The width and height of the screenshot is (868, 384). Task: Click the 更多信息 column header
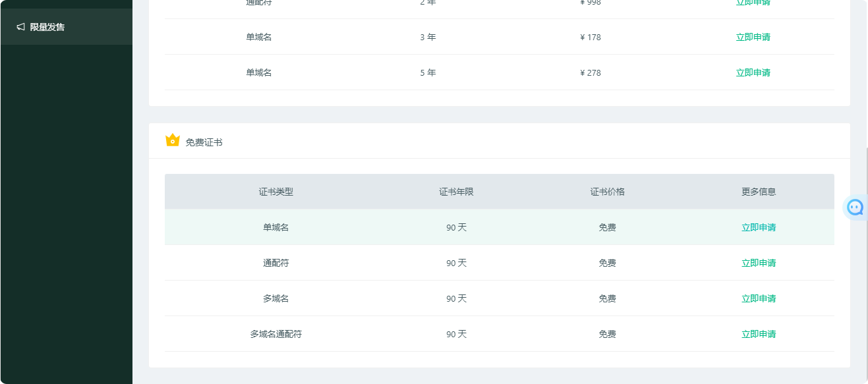pyautogui.click(x=758, y=192)
